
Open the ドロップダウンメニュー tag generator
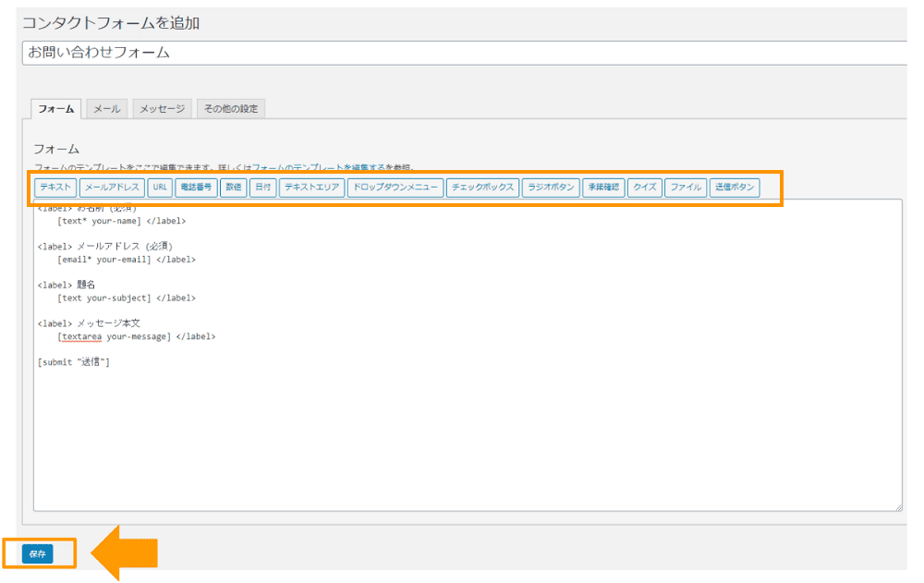click(395, 188)
